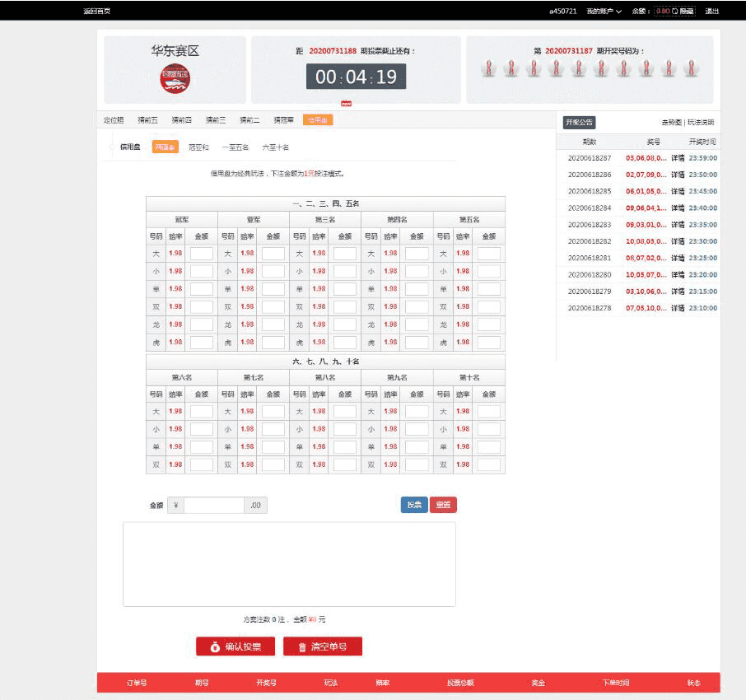
Task: Click the 六、七、八、九、十名 table heading
Action: point(325,362)
